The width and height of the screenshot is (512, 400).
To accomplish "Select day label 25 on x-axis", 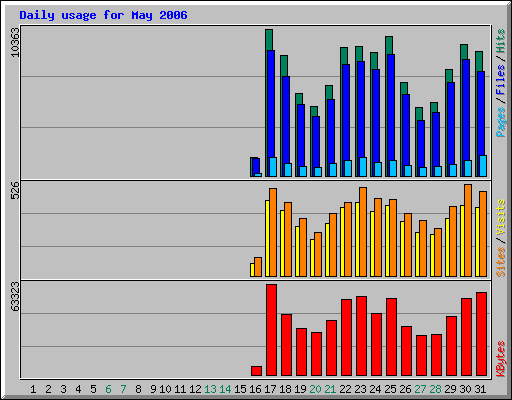I will point(390,389).
